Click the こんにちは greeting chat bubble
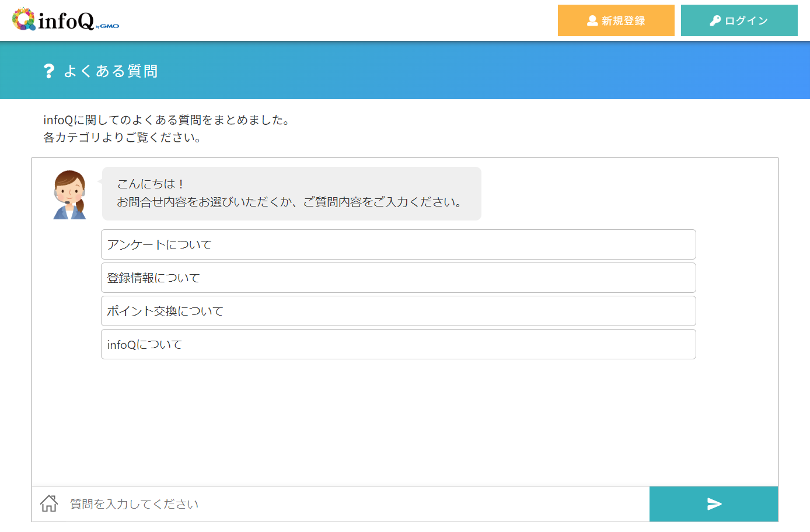 [291, 193]
